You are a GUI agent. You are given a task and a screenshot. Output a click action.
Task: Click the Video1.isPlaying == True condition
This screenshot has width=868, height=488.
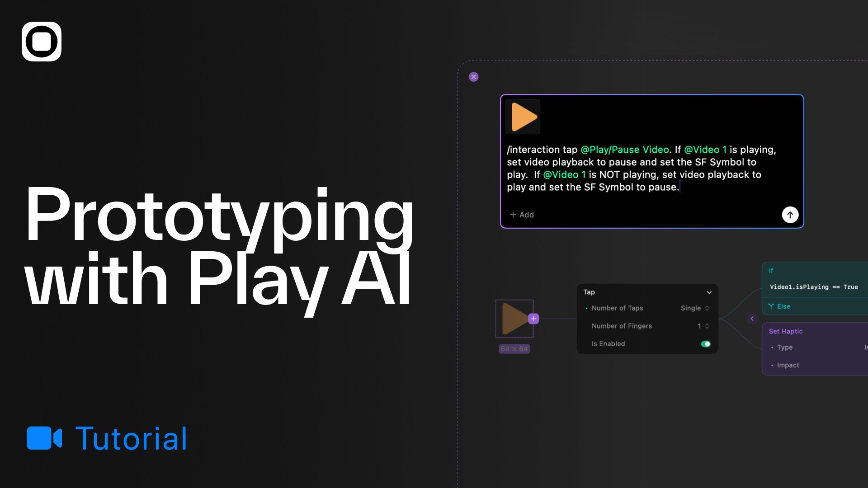[813, 287]
